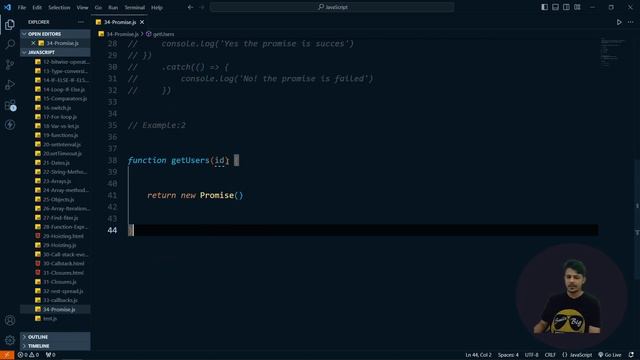Start Go Live server
Screen dimensions: 640x360
610,355
